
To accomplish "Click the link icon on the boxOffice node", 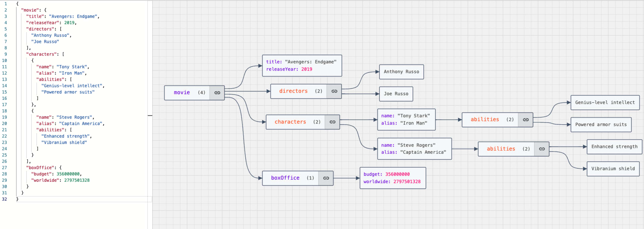I will tap(326, 178).
